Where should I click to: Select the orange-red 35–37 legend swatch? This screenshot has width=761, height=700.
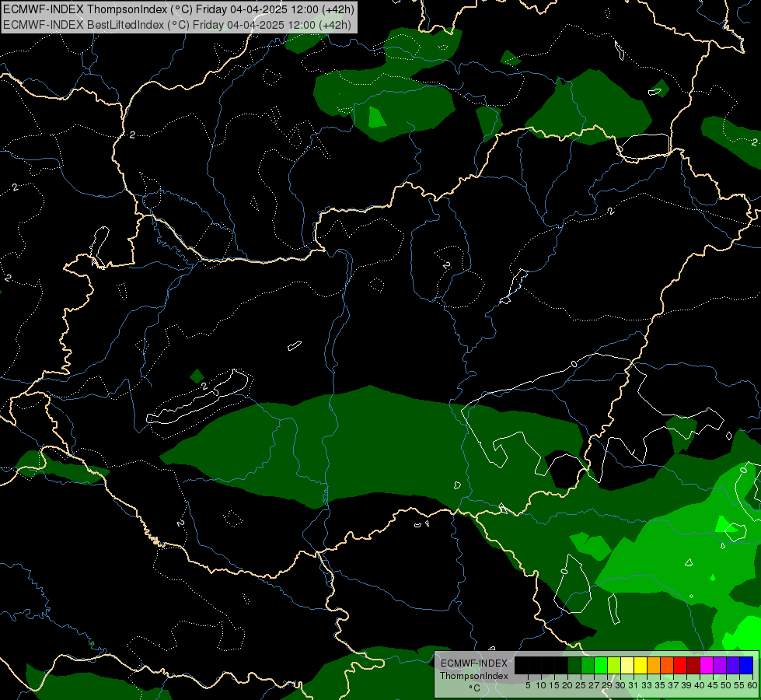click(x=667, y=665)
